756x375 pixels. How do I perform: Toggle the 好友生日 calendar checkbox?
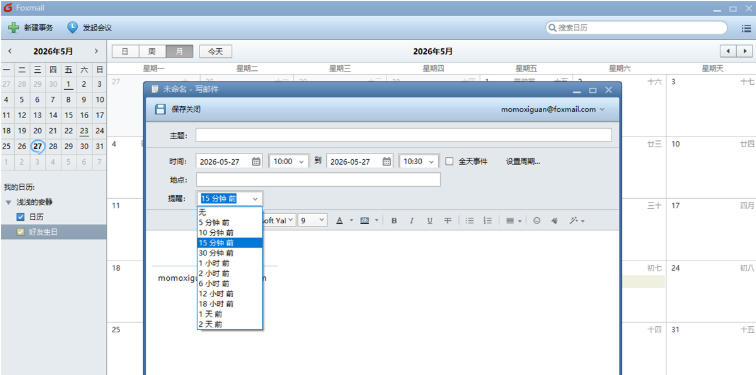[20, 232]
